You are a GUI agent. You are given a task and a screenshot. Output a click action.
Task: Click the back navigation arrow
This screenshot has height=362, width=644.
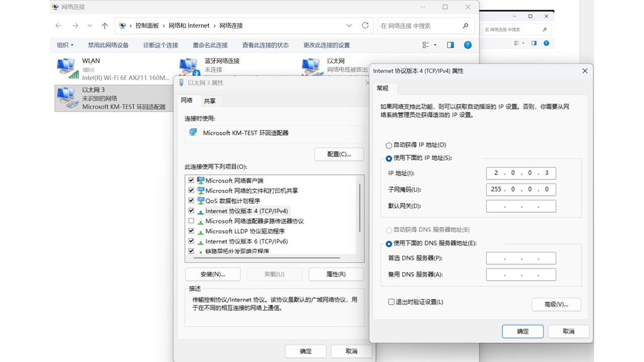click(58, 26)
